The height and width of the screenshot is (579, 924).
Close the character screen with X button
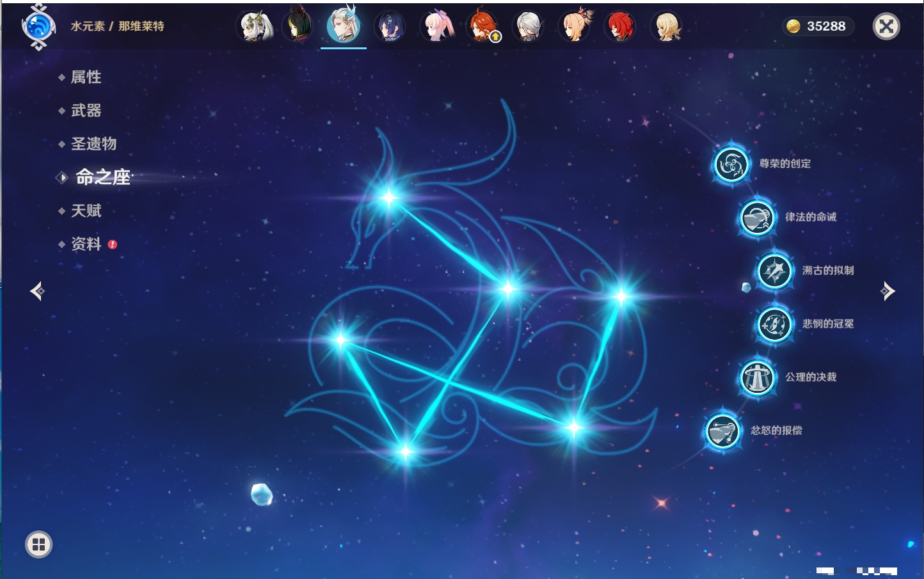click(x=886, y=26)
